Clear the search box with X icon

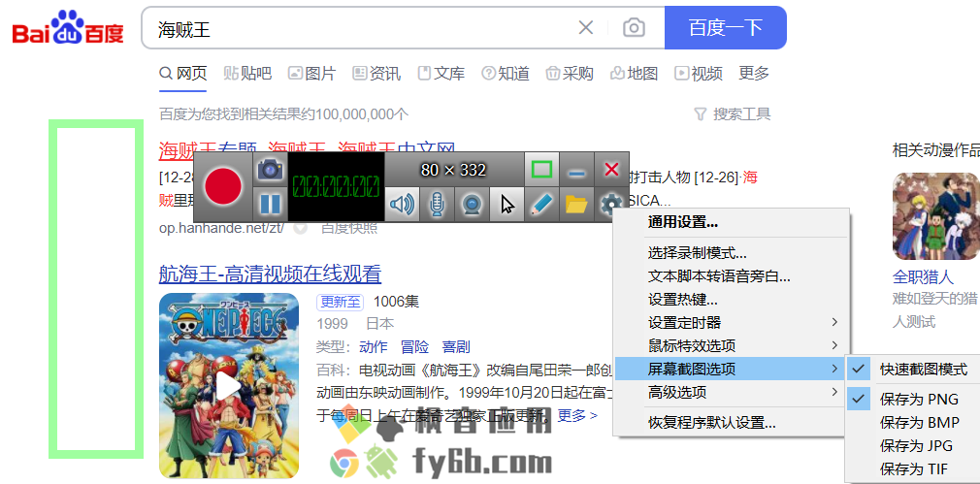pos(586,28)
